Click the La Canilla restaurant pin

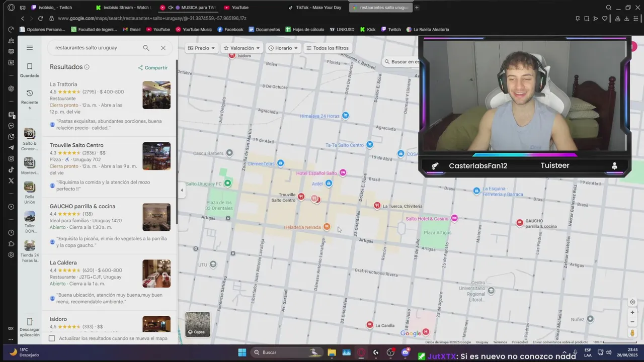click(x=370, y=325)
